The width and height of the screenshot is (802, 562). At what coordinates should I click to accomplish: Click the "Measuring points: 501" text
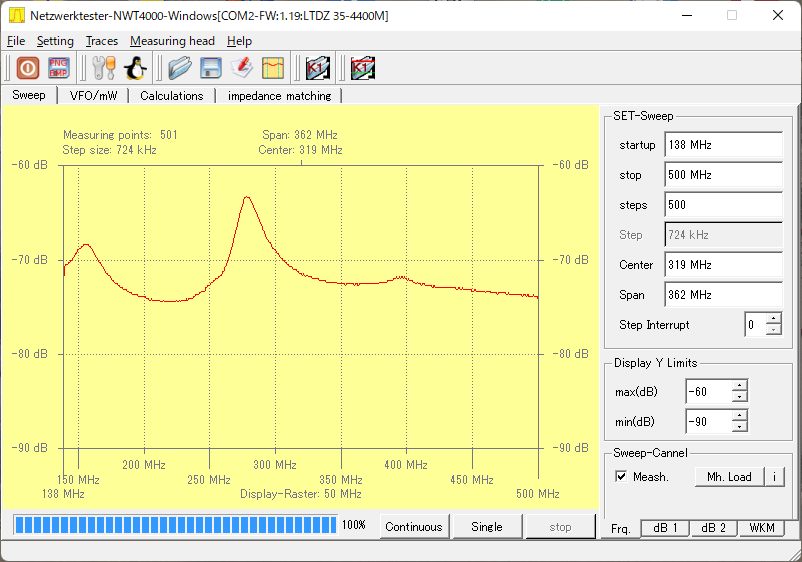point(120,135)
